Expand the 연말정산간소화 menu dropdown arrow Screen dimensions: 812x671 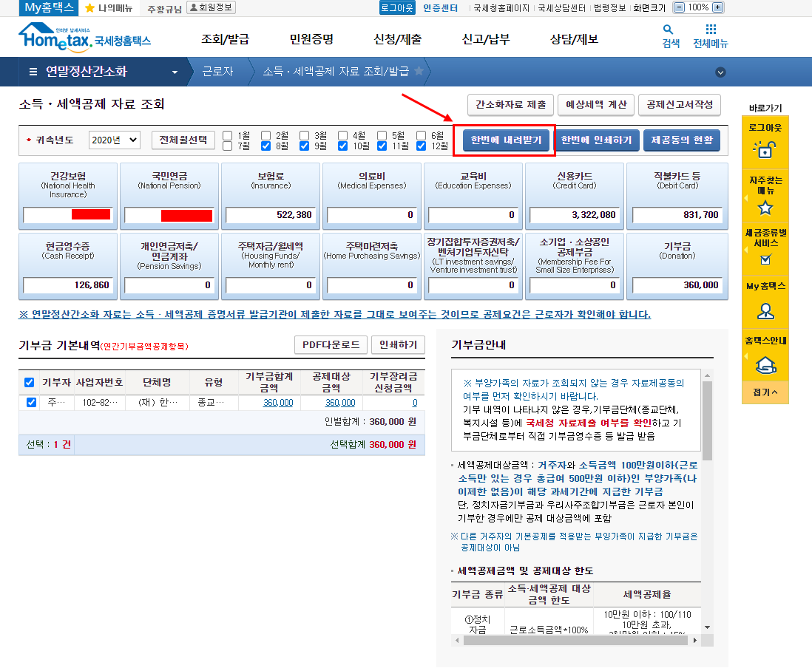point(175,72)
